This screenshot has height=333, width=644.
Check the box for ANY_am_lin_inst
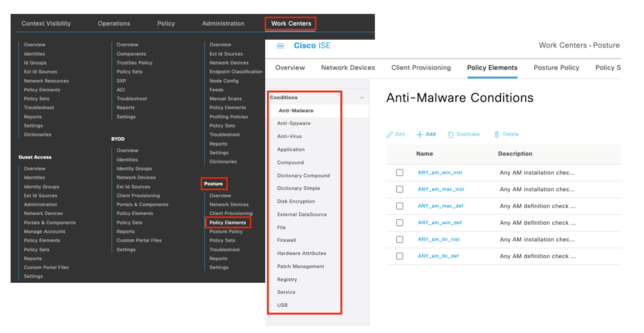pos(399,239)
